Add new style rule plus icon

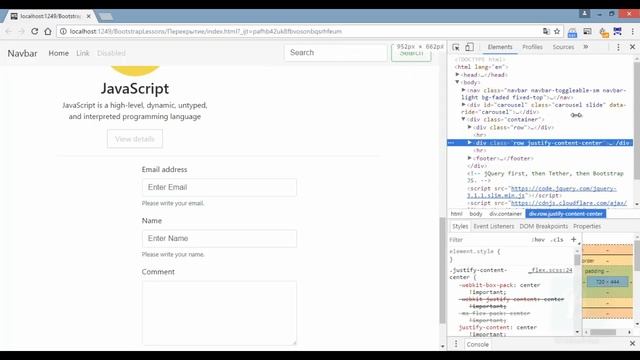[x=573, y=240]
